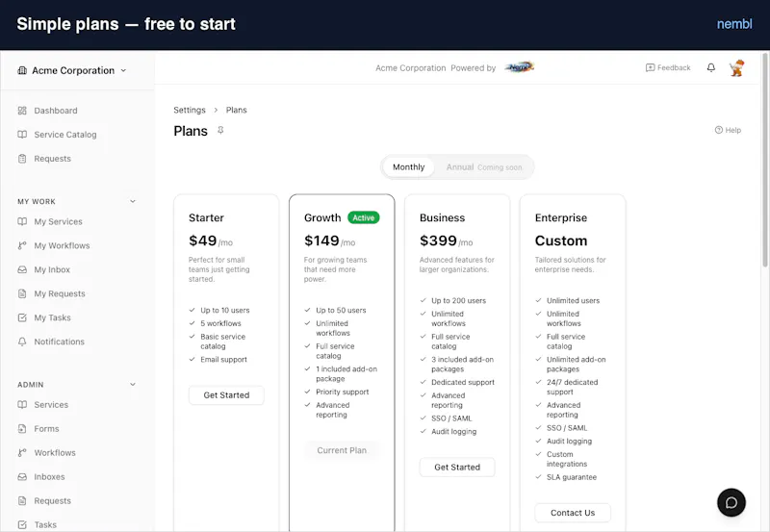Click the $49 price on Starter
Image resolution: width=770 pixels, height=532 pixels.
click(x=202, y=241)
